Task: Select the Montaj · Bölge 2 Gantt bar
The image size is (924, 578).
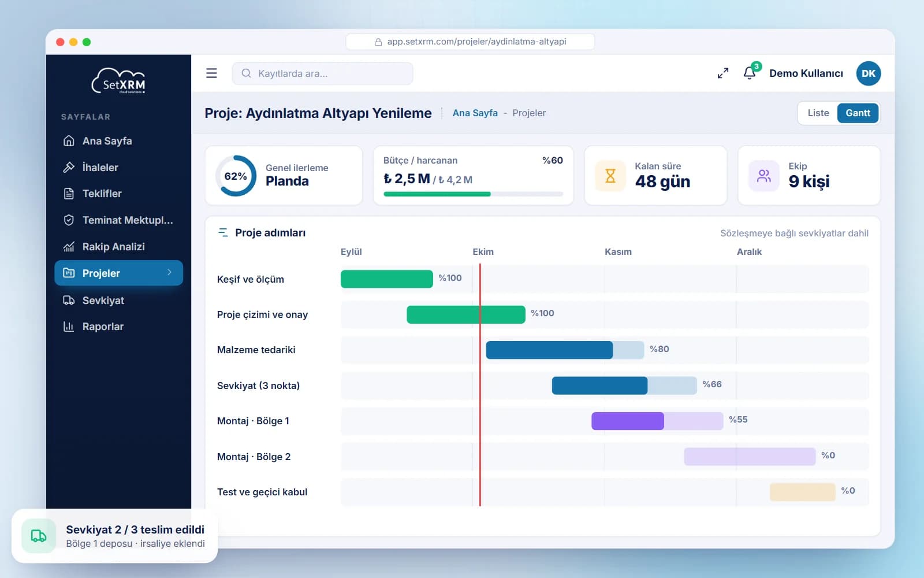Action: pos(750,457)
